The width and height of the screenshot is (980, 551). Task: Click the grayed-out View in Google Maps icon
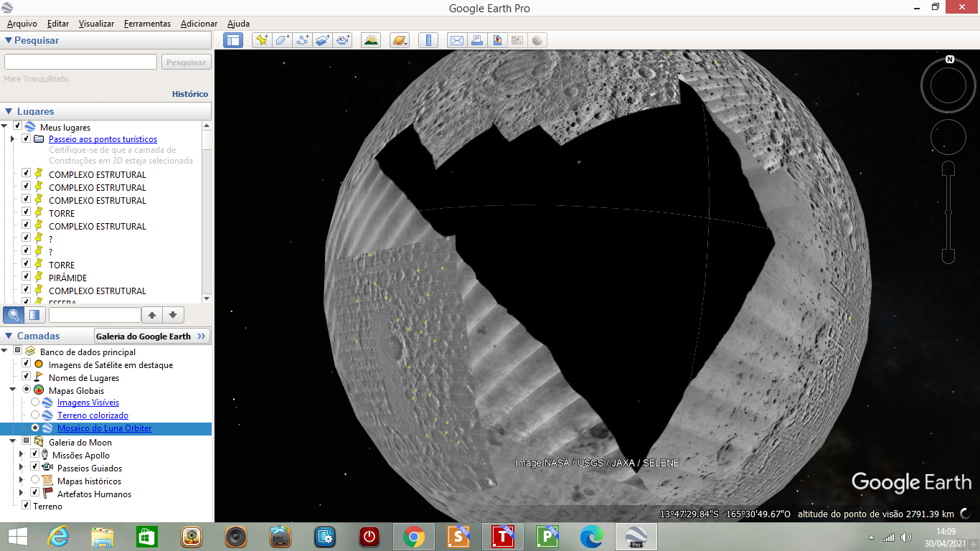coord(517,40)
